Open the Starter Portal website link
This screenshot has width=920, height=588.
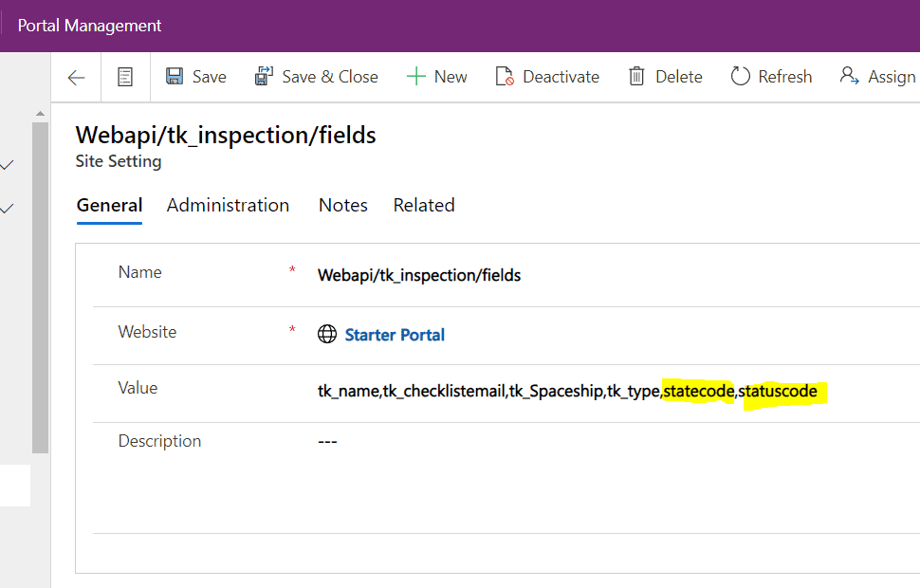pos(395,335)
